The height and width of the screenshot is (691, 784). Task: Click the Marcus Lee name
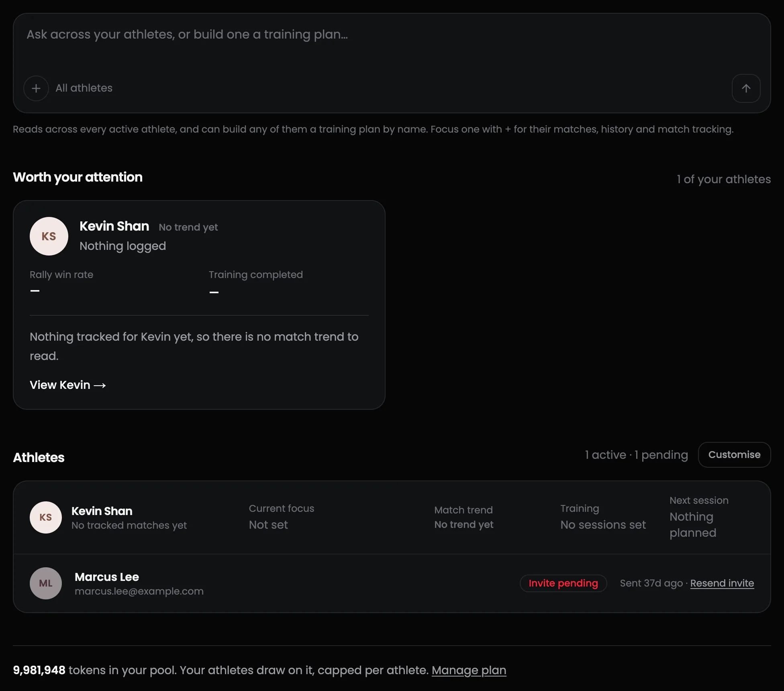click(x=107, y=577)
